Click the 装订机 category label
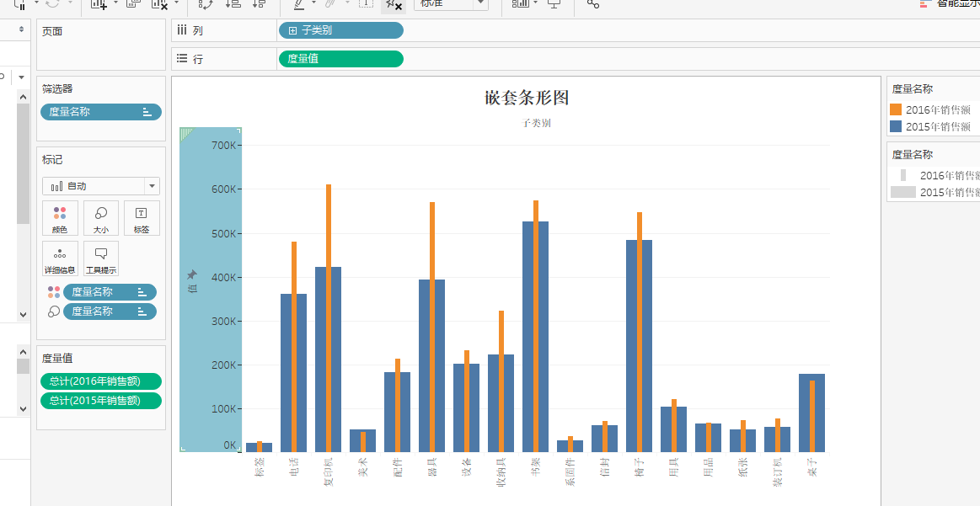Viewport: 980px width, 506px height. (x=777, y=471)
